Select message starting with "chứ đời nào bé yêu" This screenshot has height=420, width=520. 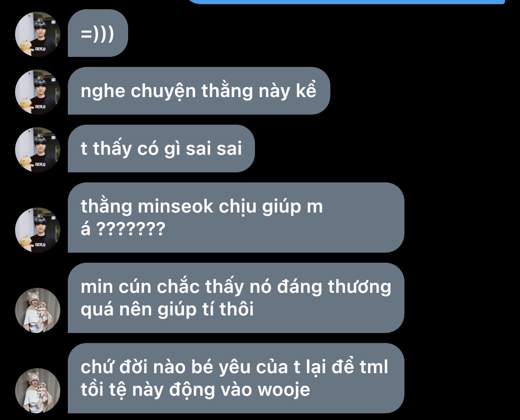(236, 378)
